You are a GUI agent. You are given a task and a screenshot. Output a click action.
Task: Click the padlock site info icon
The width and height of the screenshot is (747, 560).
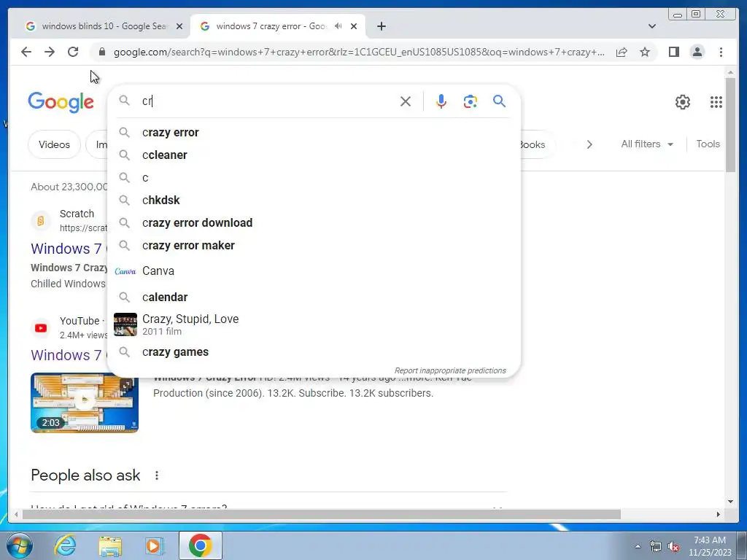(x=102, y=52)
